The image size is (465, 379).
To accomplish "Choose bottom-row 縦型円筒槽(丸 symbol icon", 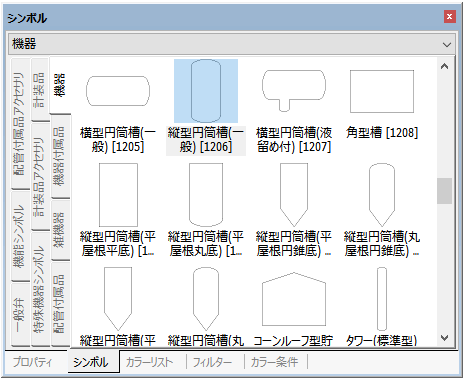I will tap(206, 299).
